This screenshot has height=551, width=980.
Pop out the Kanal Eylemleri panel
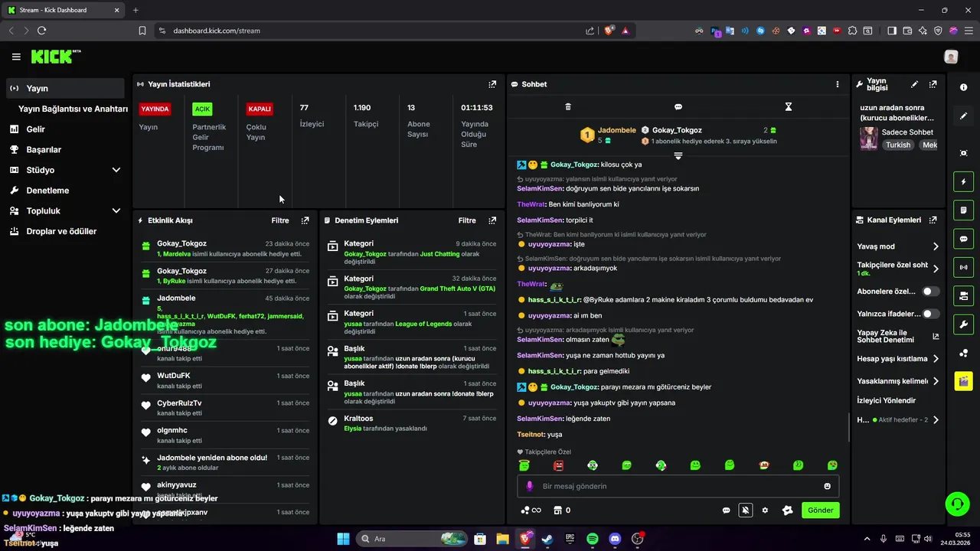(933, 220)
